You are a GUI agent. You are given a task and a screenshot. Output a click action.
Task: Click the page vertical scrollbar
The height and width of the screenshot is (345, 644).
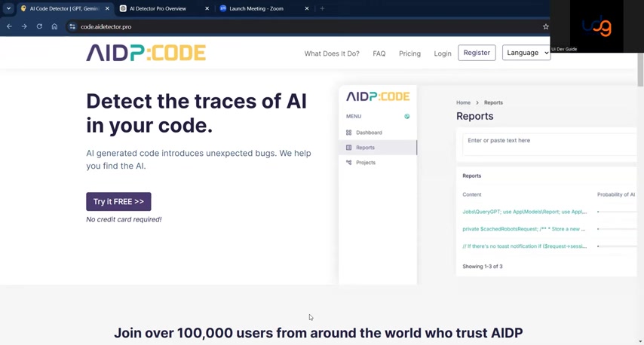[640, 69]
